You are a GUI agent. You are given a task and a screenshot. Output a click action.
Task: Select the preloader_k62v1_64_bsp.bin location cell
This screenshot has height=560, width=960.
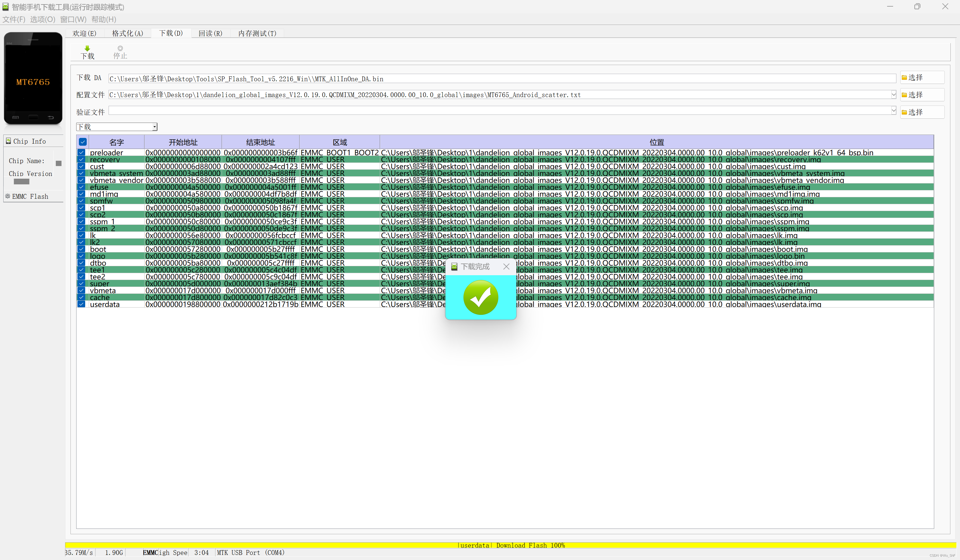(x=656, y=152)
